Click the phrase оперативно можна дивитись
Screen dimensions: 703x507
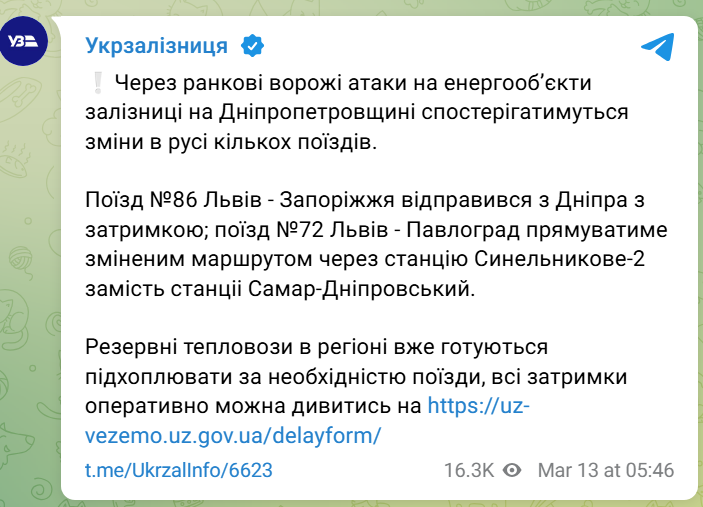coord(253,404)
